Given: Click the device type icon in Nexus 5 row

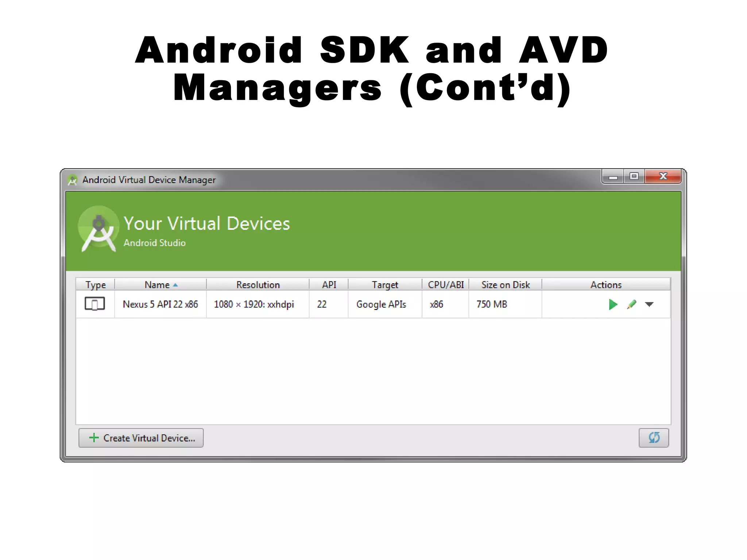Looking at the screenshot, I should click(95, 304).
